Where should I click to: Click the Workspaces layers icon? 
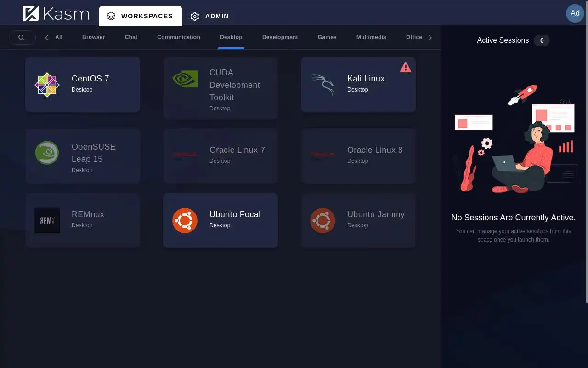(x=111, y=16)
